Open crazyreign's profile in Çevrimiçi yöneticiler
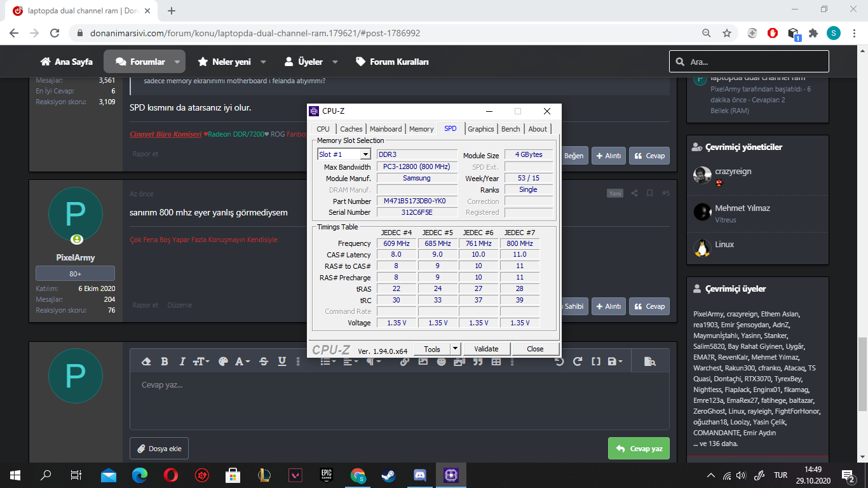The height and width of the screenshot is (488, 868). 733,172
